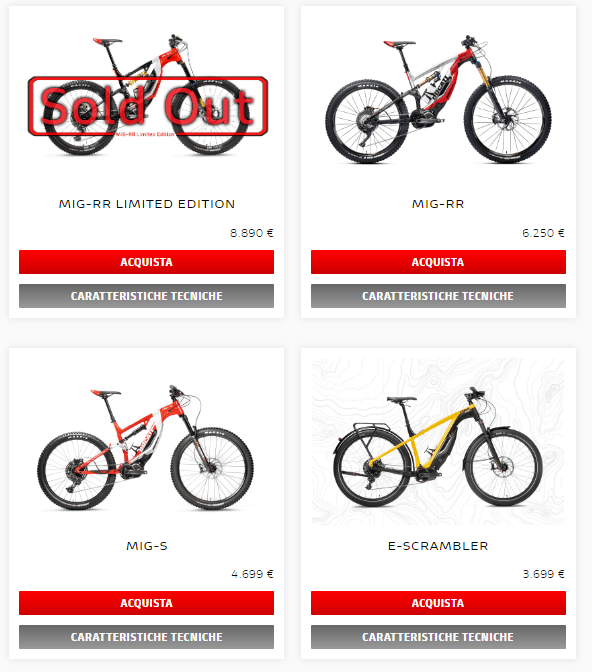Open E-Scrambler Caratteristiche Tecniche
The width and height of the screenshot is (592, 672).
click(x=438, y=637)
